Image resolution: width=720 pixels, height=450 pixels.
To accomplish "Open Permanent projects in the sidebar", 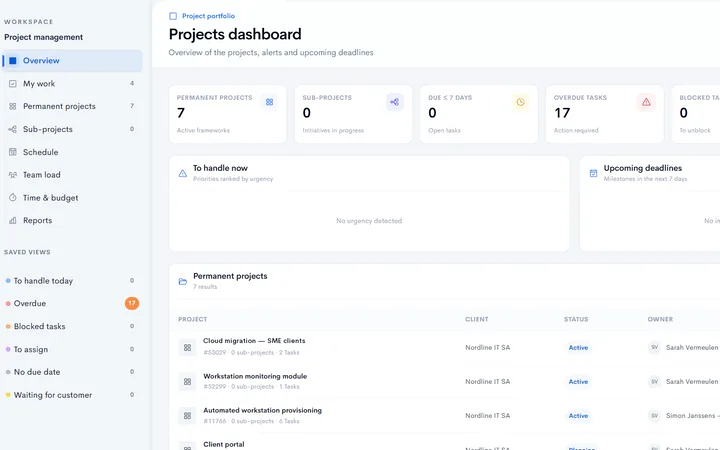I will (x=72, y=106).
